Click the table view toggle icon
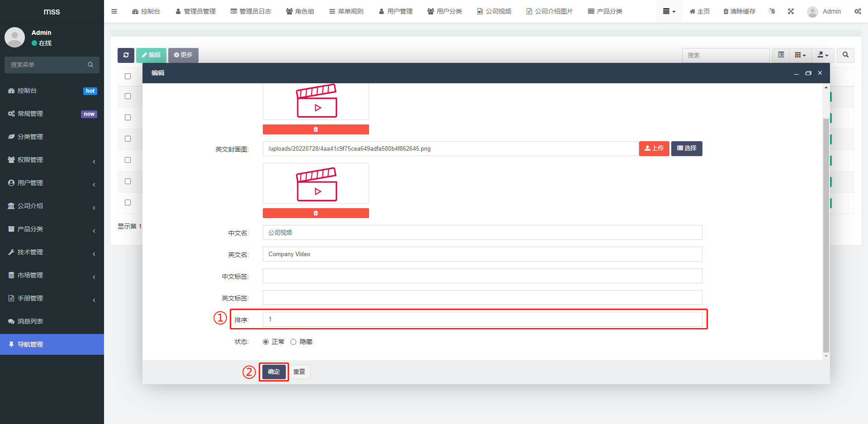The image size is (868, 424). pos(781,55)
